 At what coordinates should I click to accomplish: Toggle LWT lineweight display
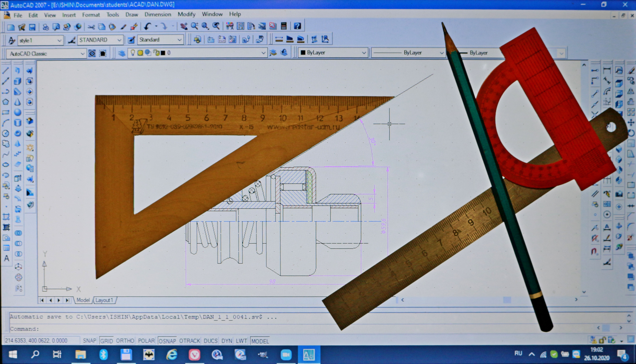241,341
